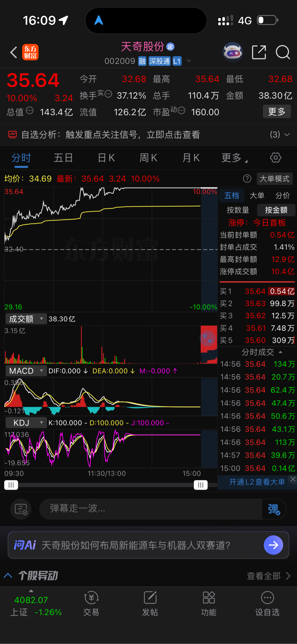
Task: Expand 自选分析 signals (3) chevron
Action: [287, 135]
